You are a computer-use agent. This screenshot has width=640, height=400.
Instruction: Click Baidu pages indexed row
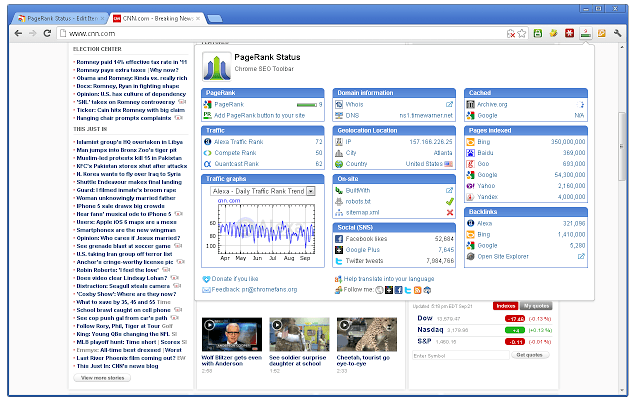point(526,153)
